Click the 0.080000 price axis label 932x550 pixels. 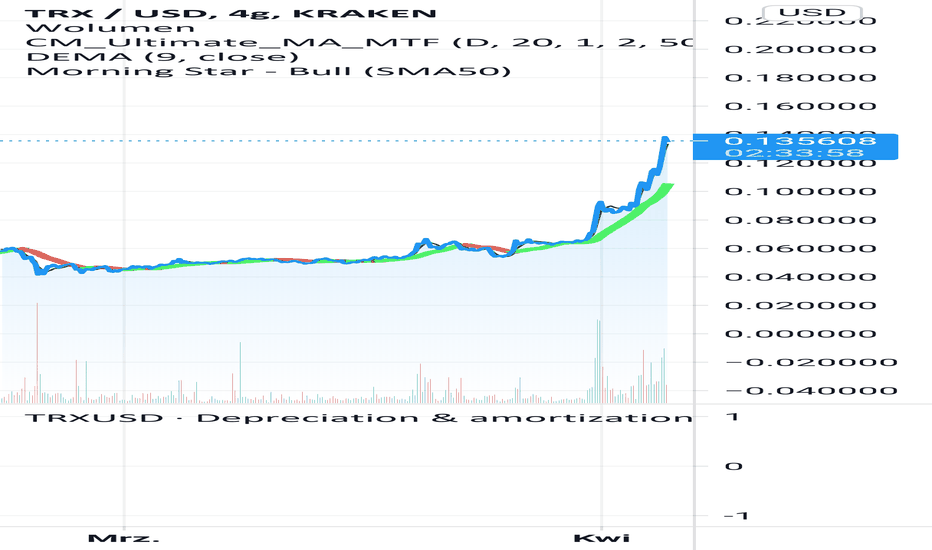click(800, 220)
